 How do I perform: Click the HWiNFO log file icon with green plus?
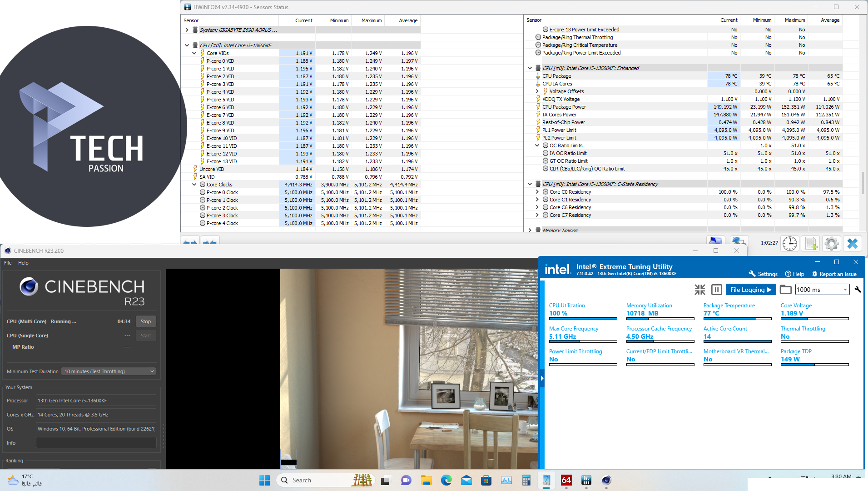[x=811, y=244]
